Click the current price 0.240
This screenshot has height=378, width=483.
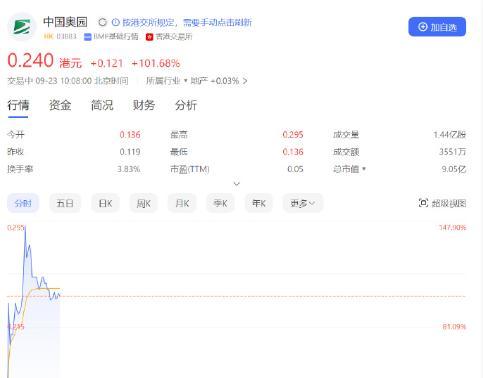pyautogui.click(x=30, y=60)
